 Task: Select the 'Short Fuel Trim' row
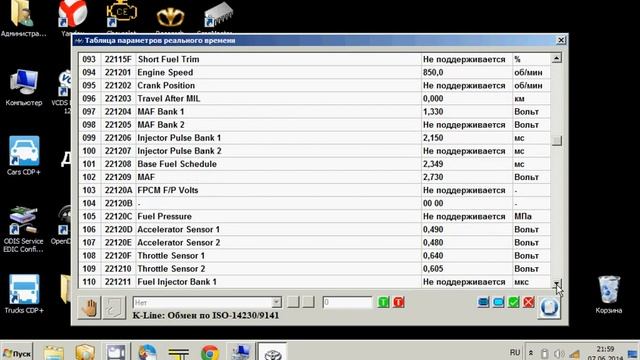(x=314, y=59)
